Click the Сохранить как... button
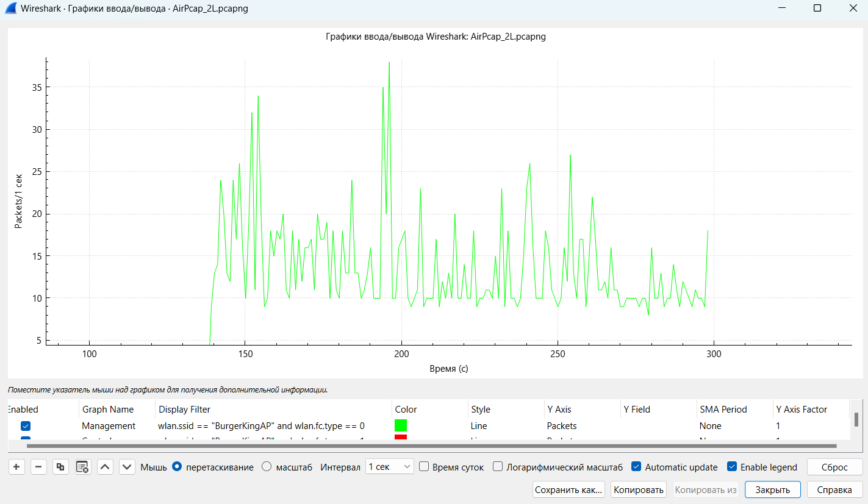Image resolution: width=868 pixels, height=504 pixels. click(569, 489)
